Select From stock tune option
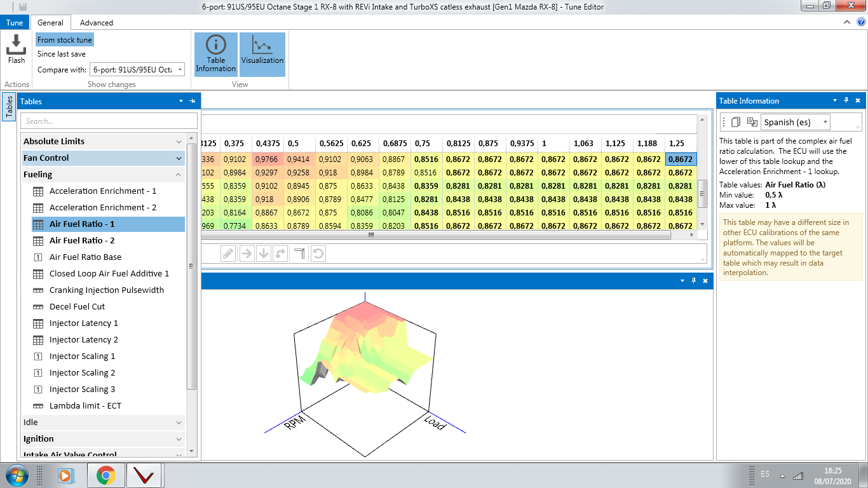 tap(65, 39)
